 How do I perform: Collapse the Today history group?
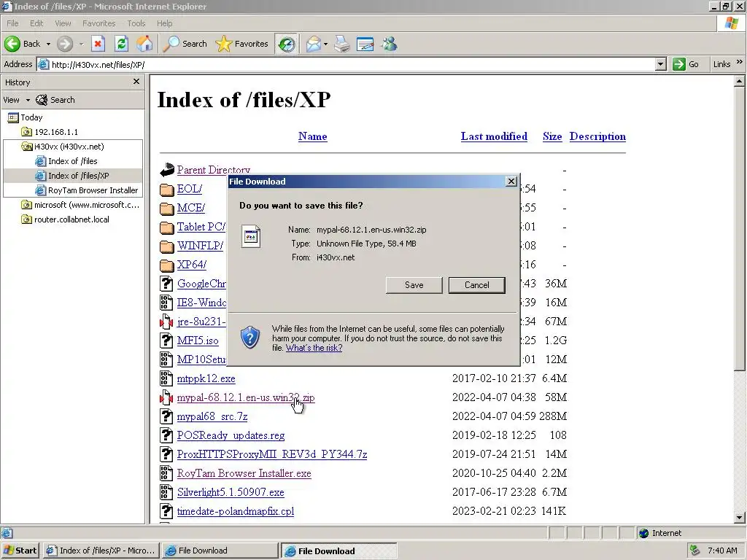[26, 117]
